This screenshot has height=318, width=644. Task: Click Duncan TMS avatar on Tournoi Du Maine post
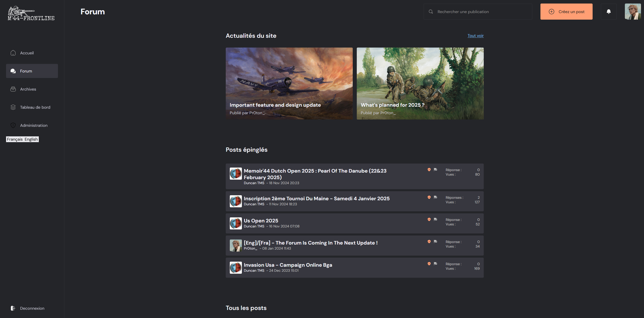point(236,201)
